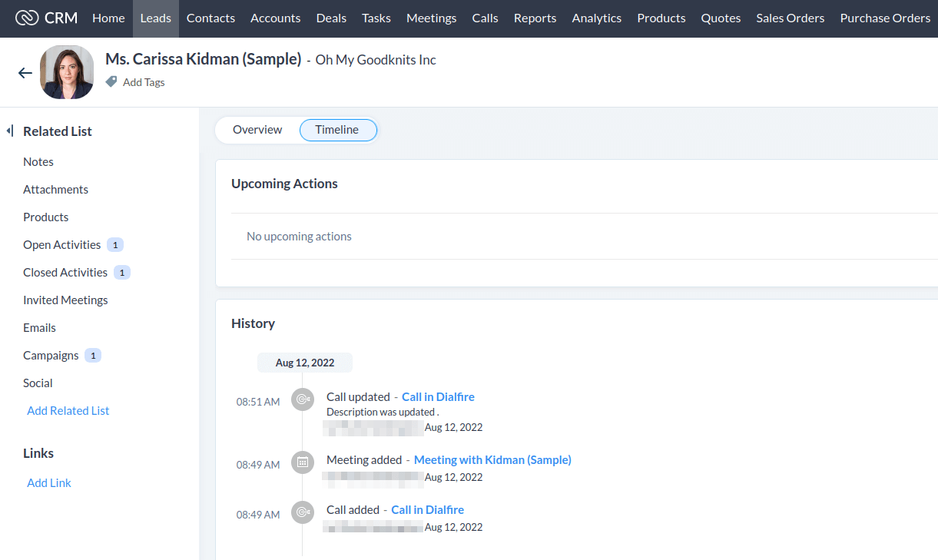
Task: Click the call added timeline icon
Action: pos(303,512)
